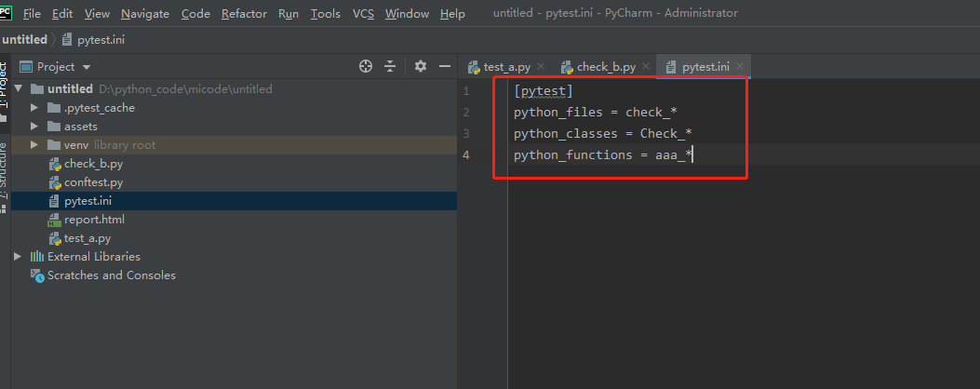Click the locate/scroll-from-source crosshair icon
Viewport: 980px width, 389px height.
point(366,66)
